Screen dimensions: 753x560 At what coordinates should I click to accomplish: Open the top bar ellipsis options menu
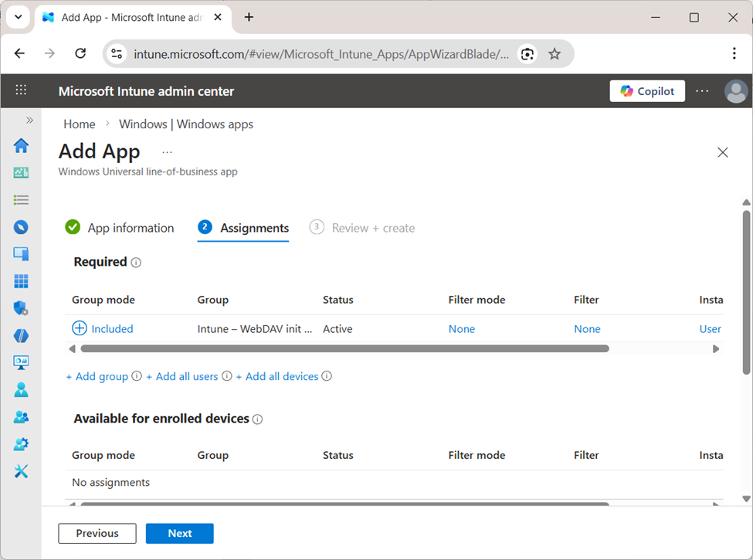coord(701,90)
